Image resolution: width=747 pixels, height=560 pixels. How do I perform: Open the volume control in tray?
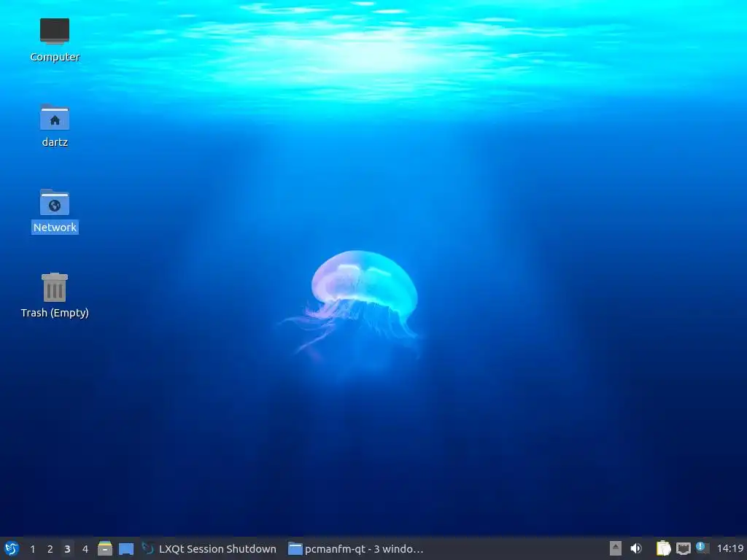pyautogui.click(x=636, y=548)
